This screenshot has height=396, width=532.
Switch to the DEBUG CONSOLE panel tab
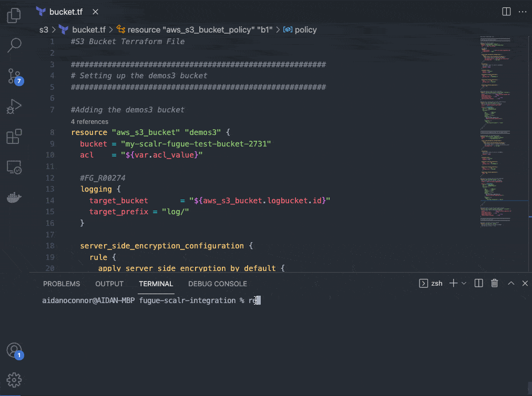(x=218, y=284)
